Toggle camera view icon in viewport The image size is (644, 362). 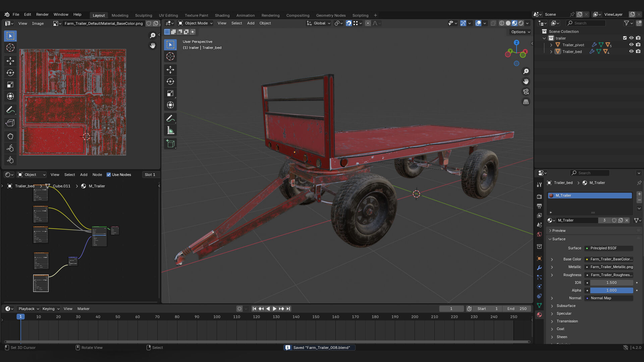point(526,92)
